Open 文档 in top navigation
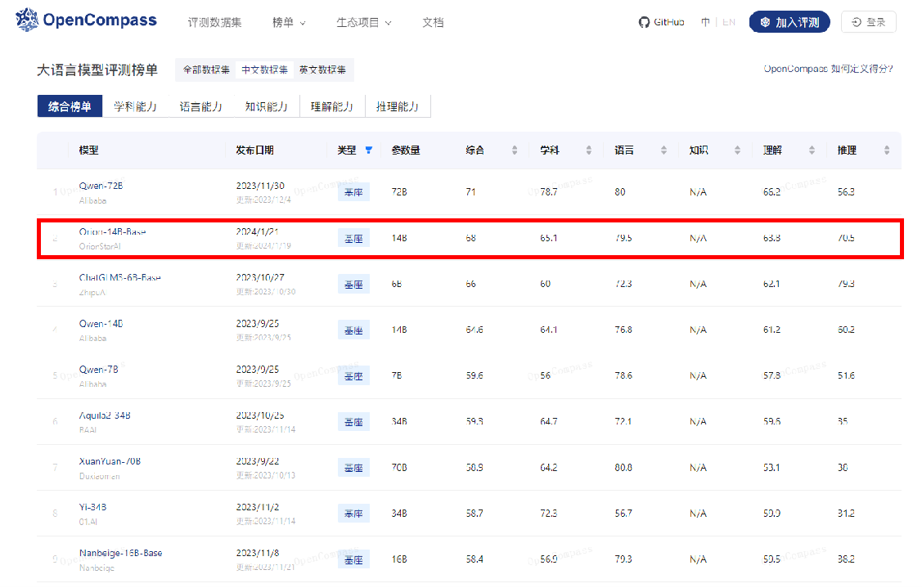The width and height of the screenshot is (922, 588). point(433,22)
